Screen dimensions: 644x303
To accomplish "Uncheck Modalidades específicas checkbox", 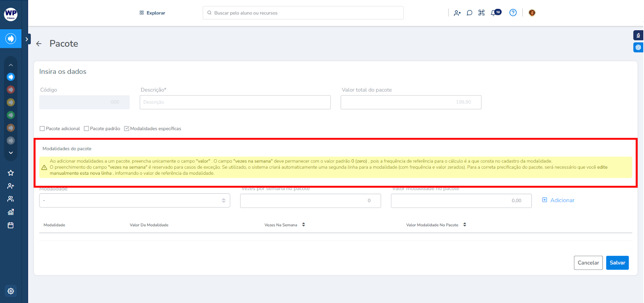I will (127, 129).
